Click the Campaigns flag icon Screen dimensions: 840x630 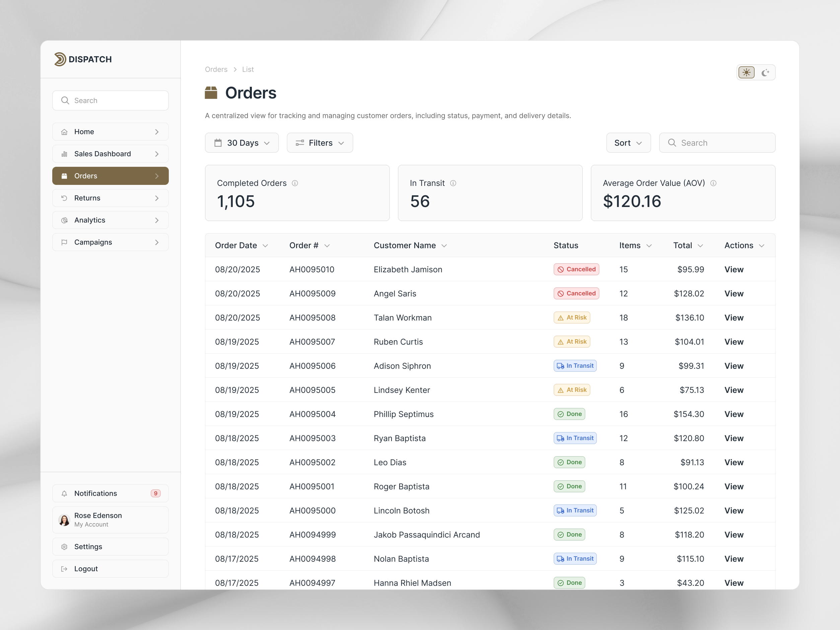[64, 242]
